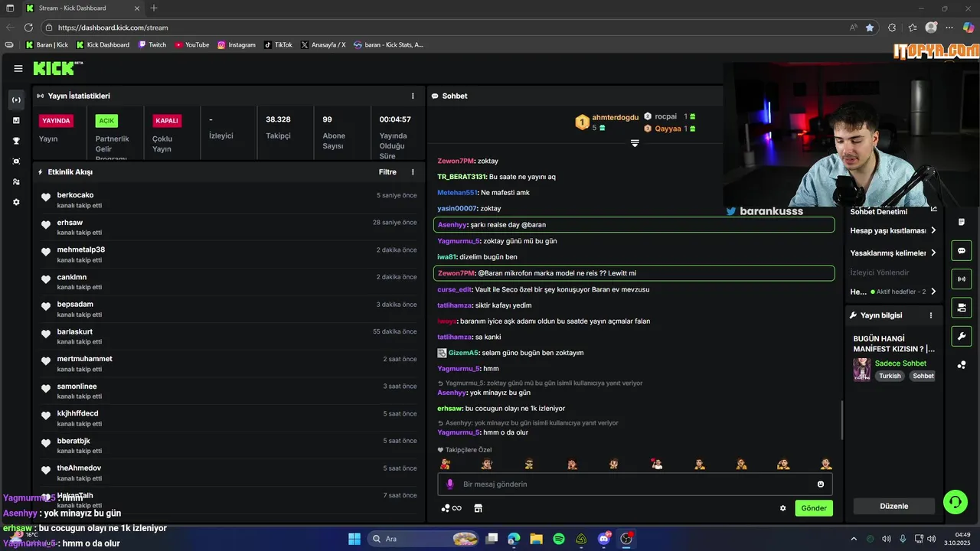980x551 pixels.
Task: Open the Baran | Kick bookmark
Action: [47, 44]
